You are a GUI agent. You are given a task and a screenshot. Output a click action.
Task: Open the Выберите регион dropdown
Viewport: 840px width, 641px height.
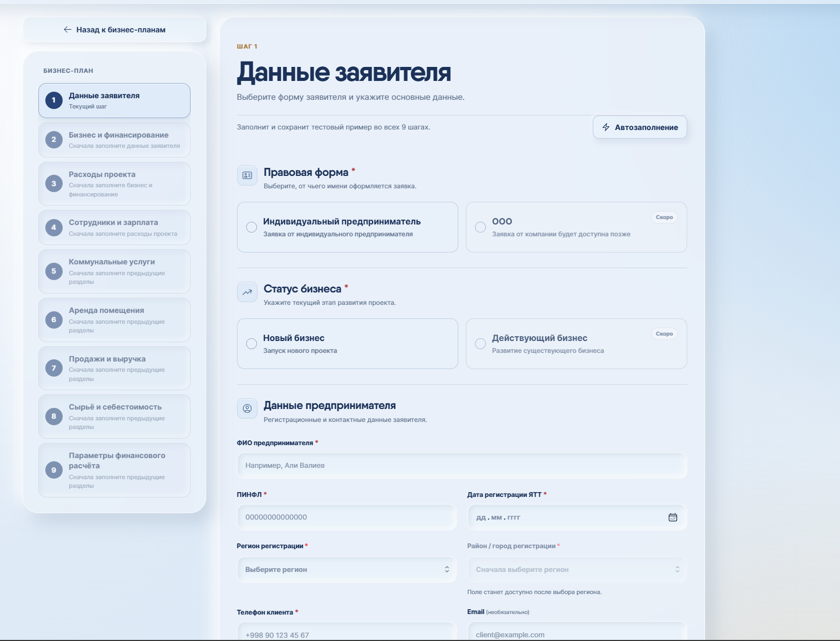[x=347, y=570]
